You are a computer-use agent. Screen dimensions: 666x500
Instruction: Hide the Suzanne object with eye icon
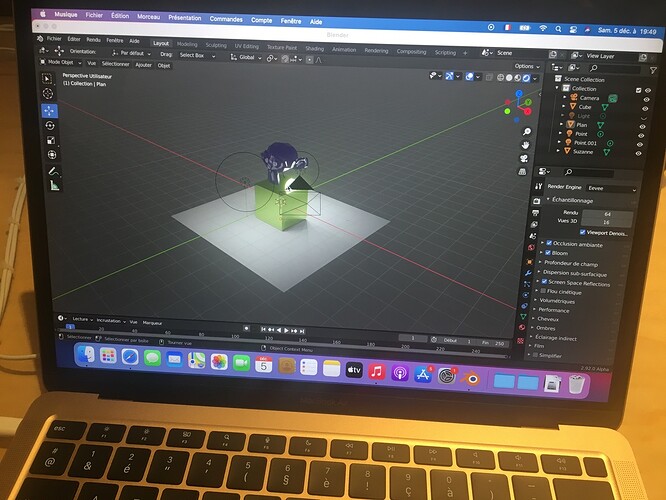(638, 154)
